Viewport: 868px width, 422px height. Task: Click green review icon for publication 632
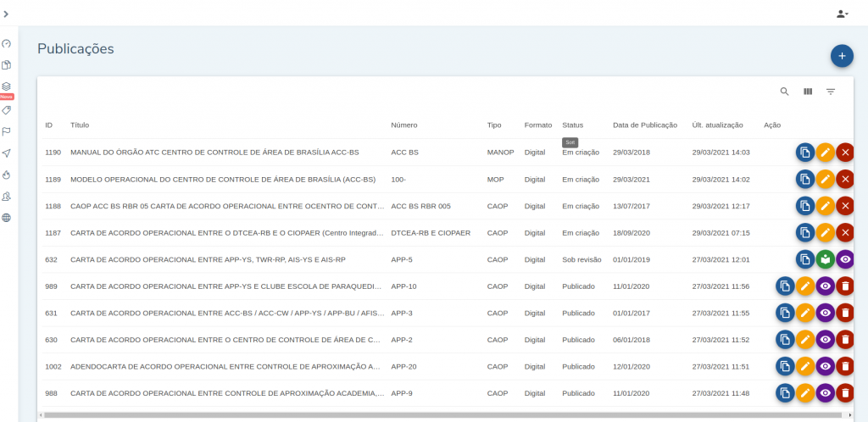(826, 259)
